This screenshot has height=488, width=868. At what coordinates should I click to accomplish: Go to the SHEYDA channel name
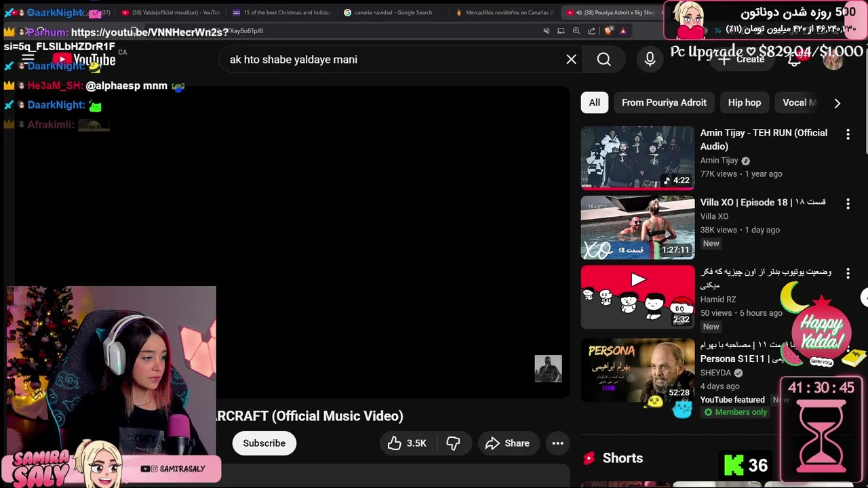[715, 373]
